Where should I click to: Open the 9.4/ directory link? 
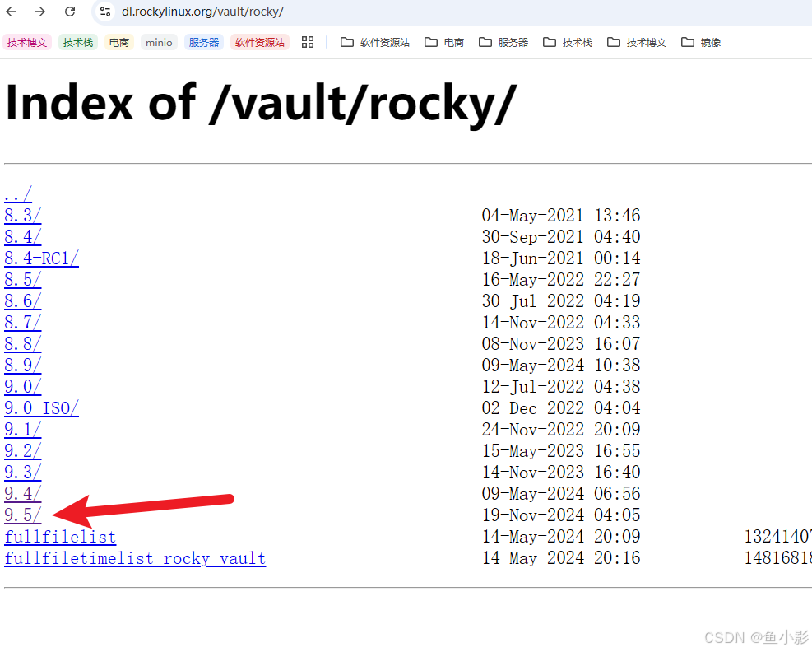(x=23, y=494)
